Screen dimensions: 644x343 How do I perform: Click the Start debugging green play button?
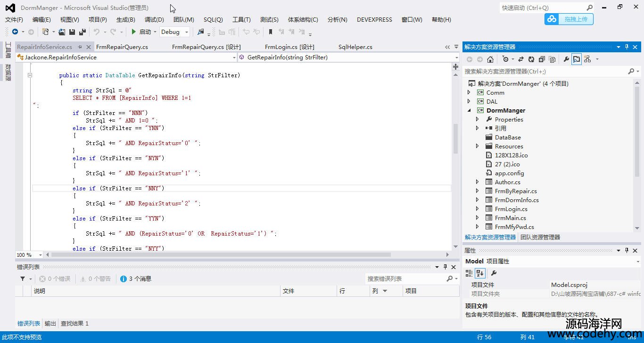pyautogui.click(x=134, y=32)
